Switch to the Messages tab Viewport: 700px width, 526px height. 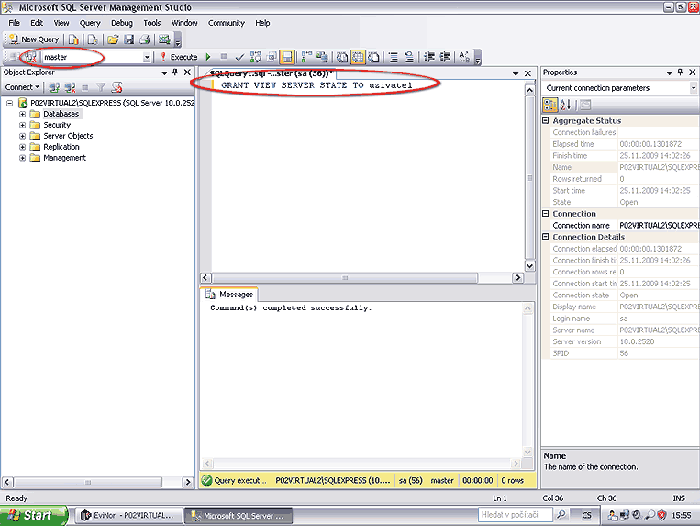coord(229,294)
